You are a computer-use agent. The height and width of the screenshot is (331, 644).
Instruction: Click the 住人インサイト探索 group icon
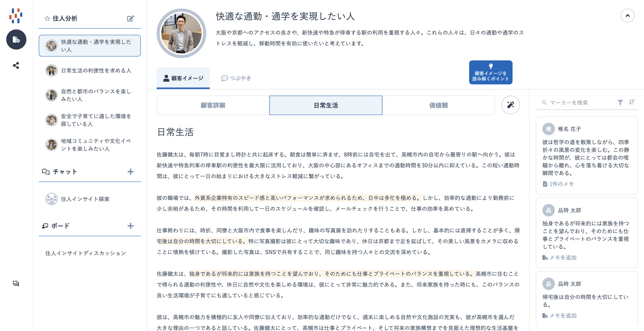coord(52,199)
